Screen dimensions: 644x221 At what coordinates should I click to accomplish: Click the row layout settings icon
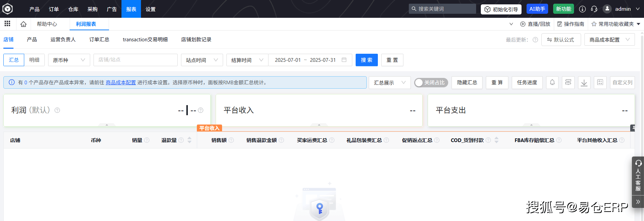[x=568, y=82]
